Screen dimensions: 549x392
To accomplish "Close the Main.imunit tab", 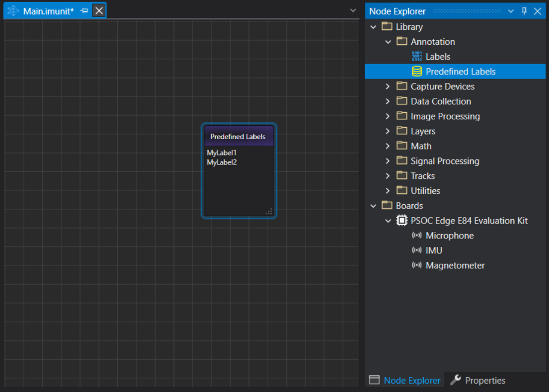I will [99, 11].
